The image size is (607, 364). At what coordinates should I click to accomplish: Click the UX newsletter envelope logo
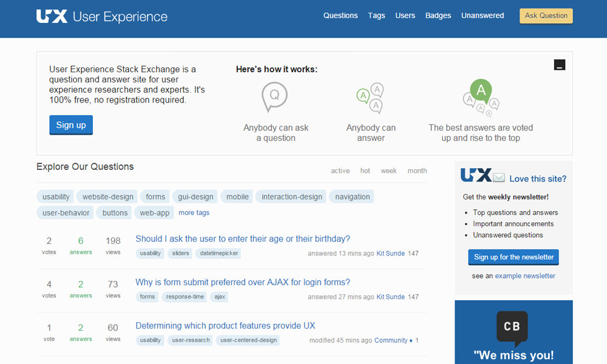(x=483, y=175)
